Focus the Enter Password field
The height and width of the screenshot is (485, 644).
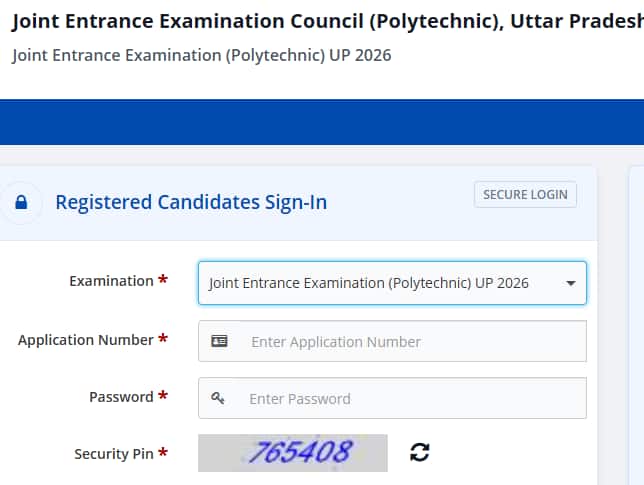[410, 398]
